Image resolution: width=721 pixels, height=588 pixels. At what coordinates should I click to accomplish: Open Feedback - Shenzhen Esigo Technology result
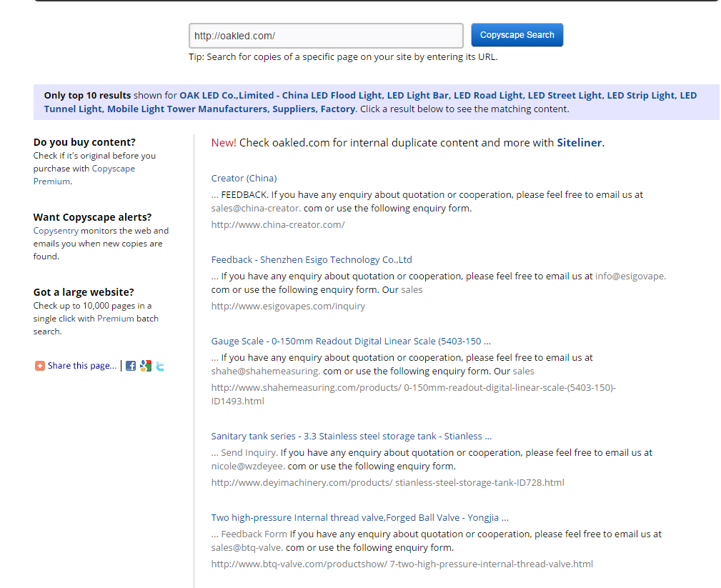tap(312, 259)
